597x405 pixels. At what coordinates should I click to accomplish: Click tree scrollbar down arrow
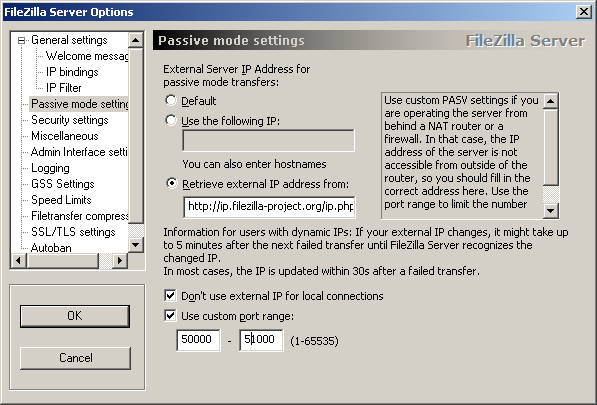tap(136, 245)
